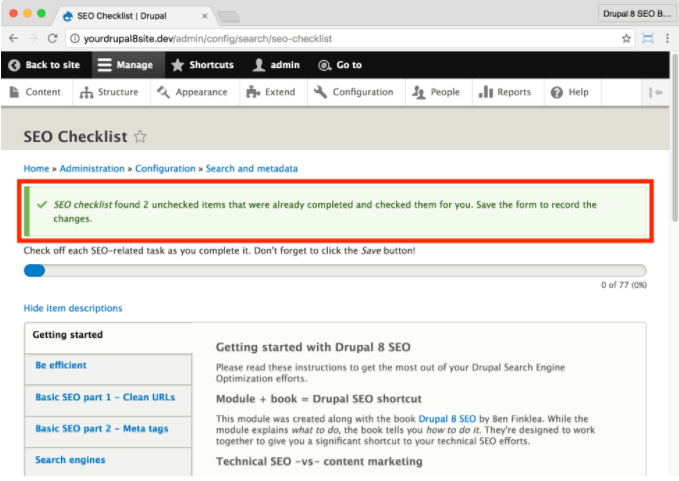
Task: Click the address bar URL field
Action: [x=349, y=39]
